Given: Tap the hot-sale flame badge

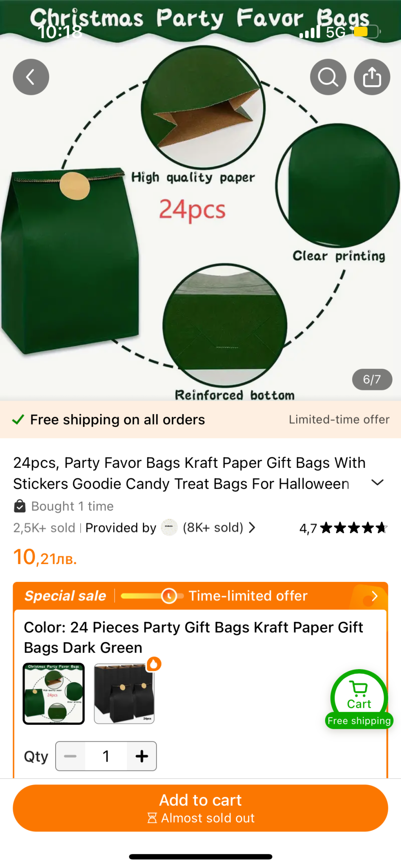Looking at the screenshot, I should (154, 664).
